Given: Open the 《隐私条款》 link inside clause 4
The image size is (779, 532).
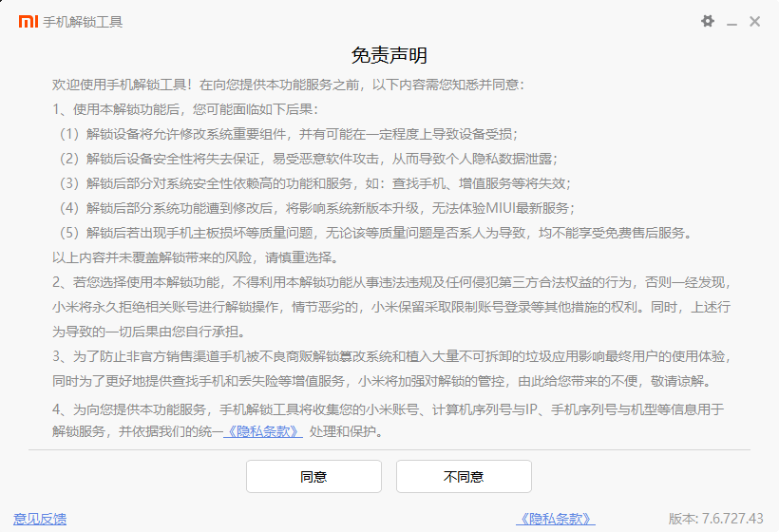Looking at the screenshot, I should click(x=263, y=431).
